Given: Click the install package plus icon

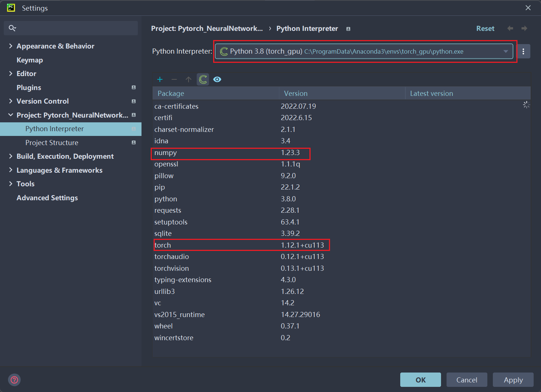Looking at the screenshot, I should 160,79.
